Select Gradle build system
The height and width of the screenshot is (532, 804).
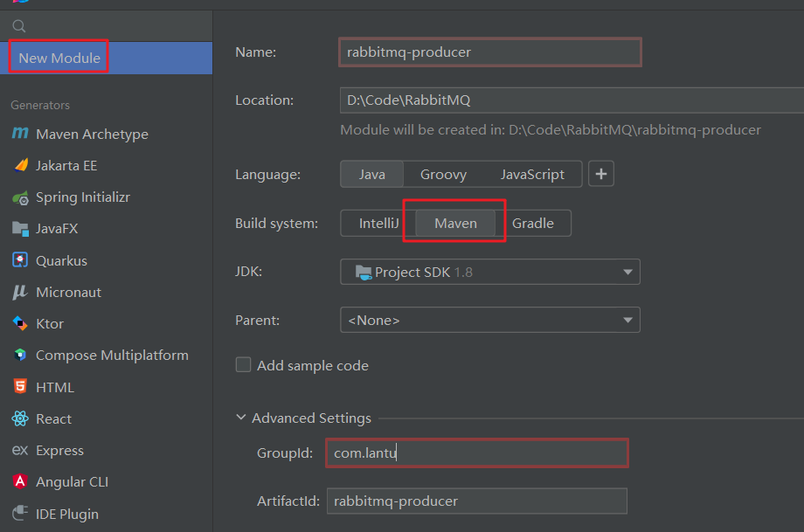point(533,223)
